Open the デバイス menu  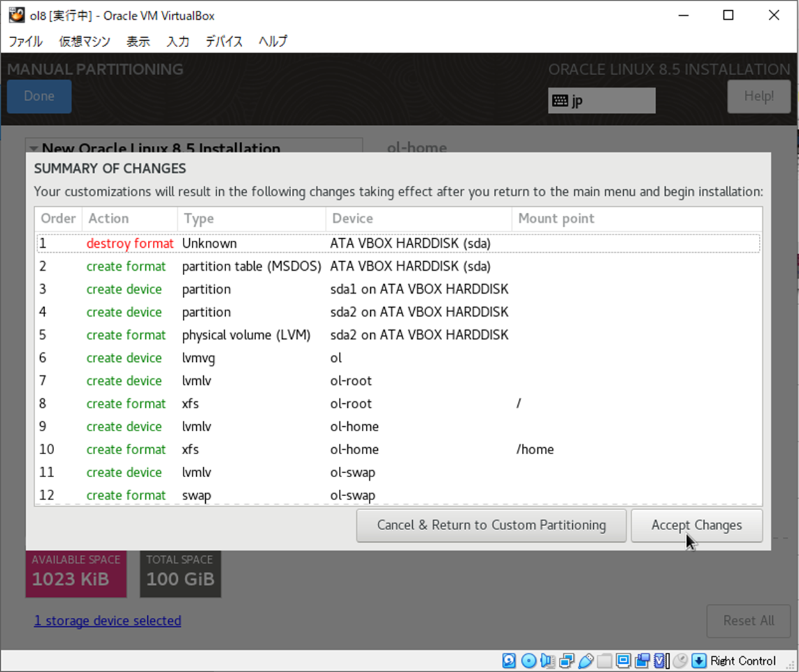pos(224,41)
